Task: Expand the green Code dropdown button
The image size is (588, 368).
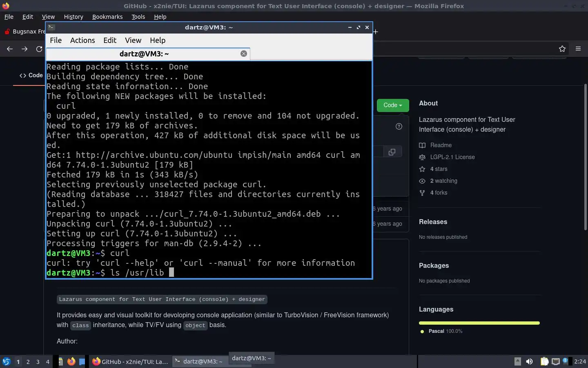Action: click(393, 105)
